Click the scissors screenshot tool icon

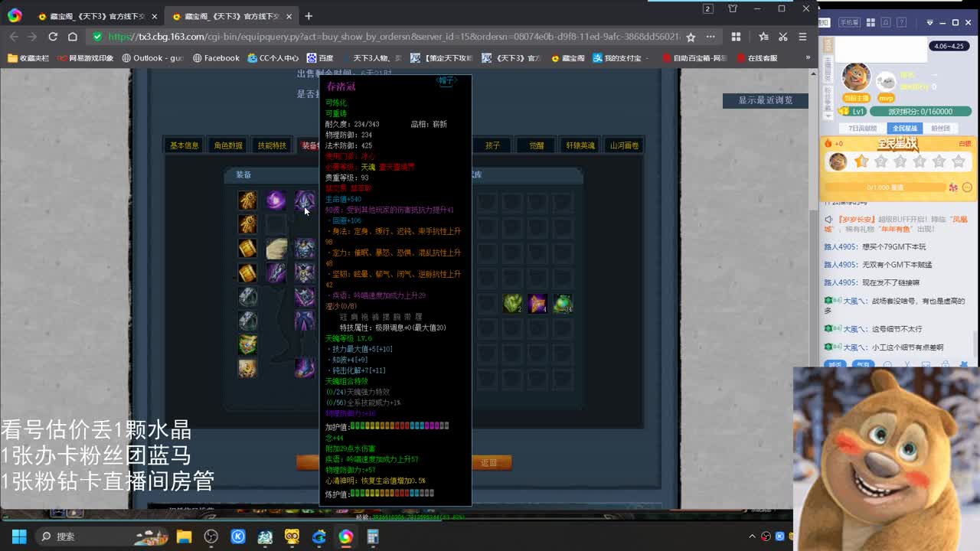[782, 37]
